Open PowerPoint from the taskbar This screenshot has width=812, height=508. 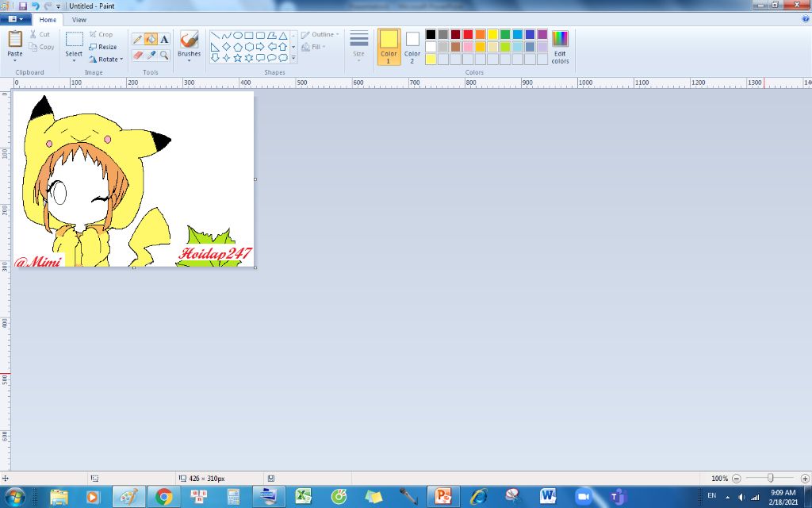click(x=443, y=497)
